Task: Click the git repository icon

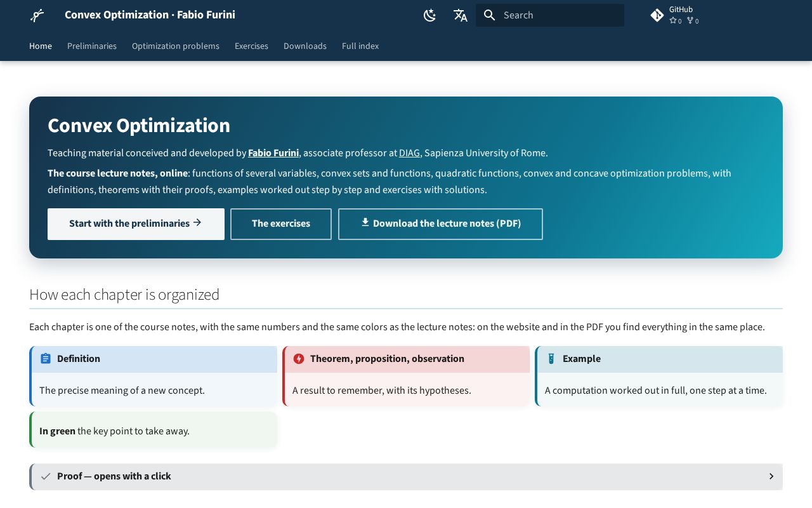Action: coord(657,15)
